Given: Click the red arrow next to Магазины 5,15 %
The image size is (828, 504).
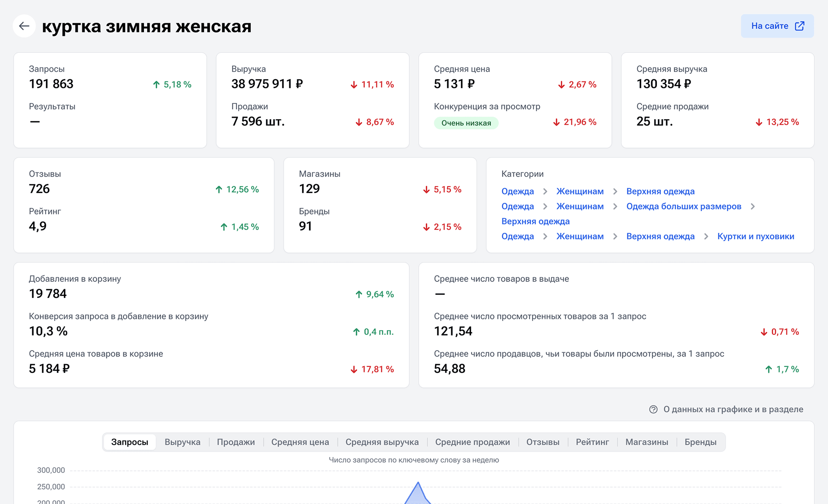Looking at the screenshot, I should pyautogui.click(x=426, y=189).
